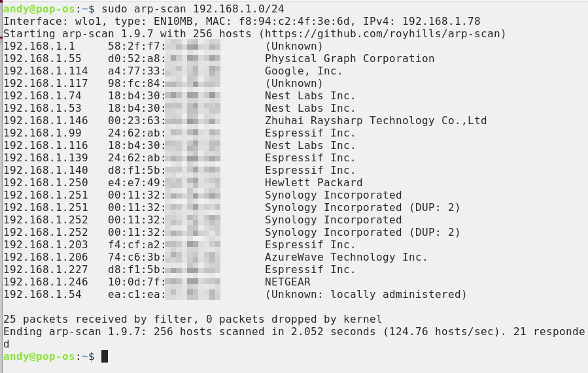
Task: Click the terminal cursor block at the prompt
Action: [x=105, y=356]
